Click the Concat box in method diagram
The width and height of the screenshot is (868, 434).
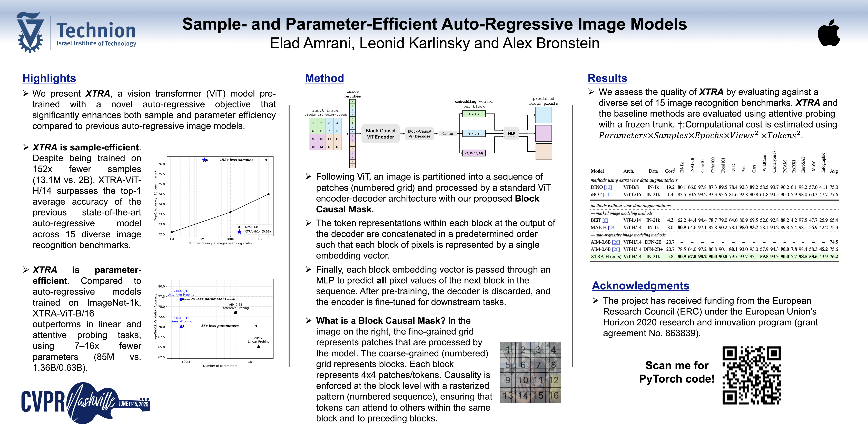tap(448, 134)
